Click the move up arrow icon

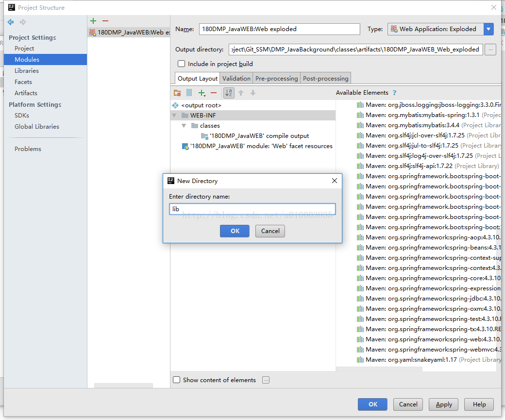(x=241, y=93)
